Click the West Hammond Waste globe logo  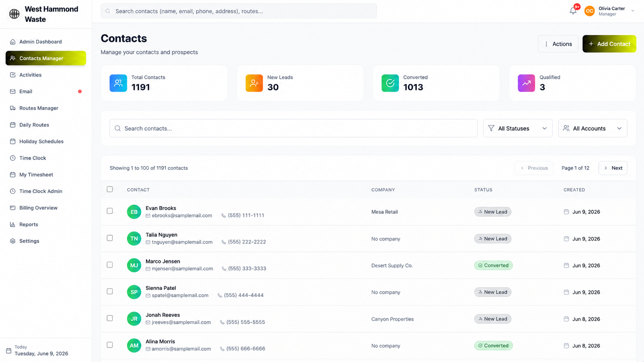coord(14,14)
